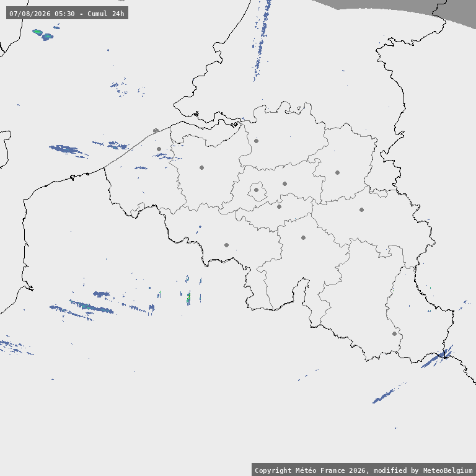Click the Flemish Brabant marker dot
The width and height of the screenshot is (476, 476).
coord(284,183)
